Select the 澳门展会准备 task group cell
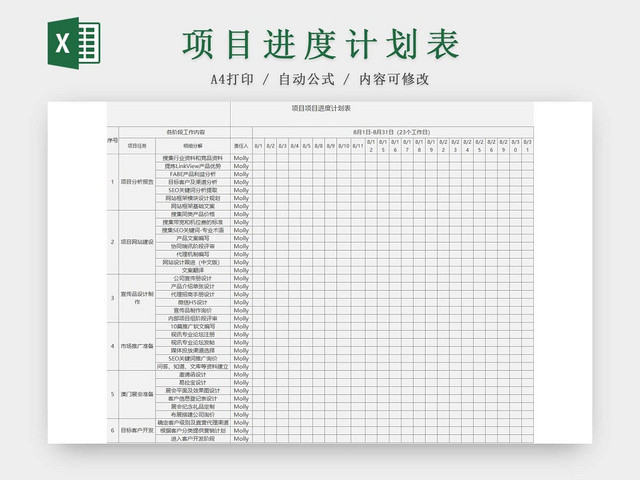Screen dimensions: 640x480 137,394
